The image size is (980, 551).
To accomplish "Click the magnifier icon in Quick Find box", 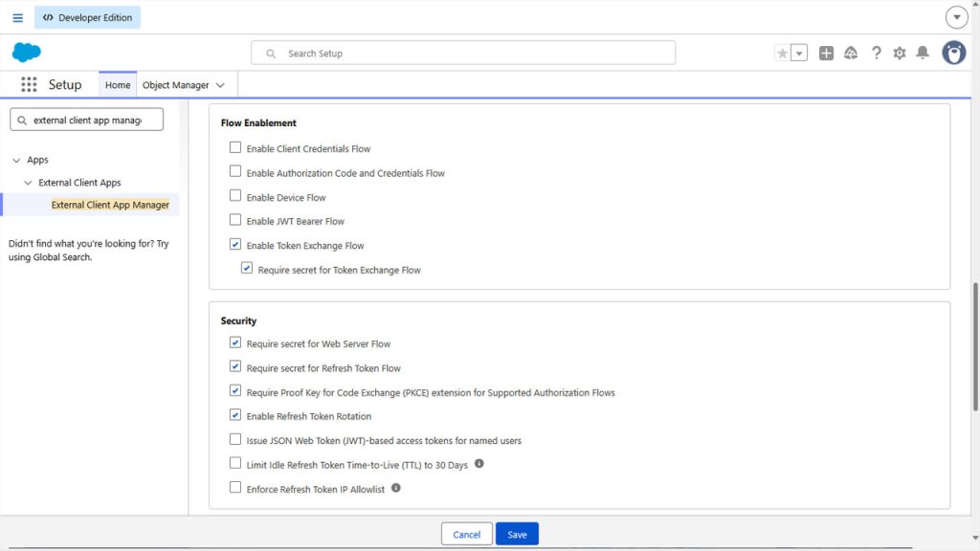I will 22,120.
